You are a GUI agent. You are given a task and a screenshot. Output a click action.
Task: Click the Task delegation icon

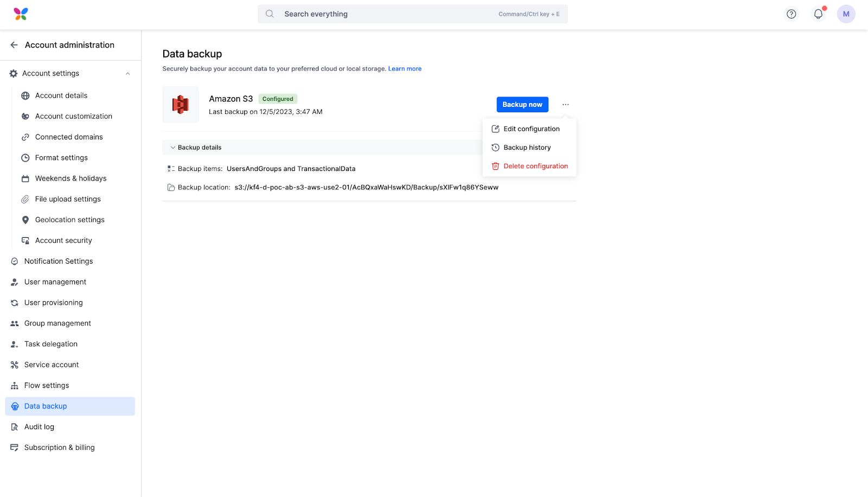[x=15, y=344]
